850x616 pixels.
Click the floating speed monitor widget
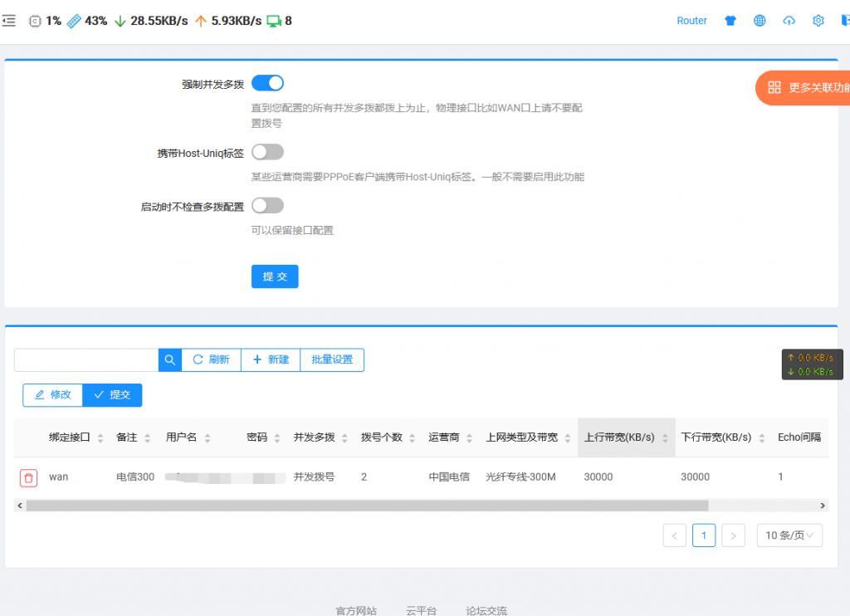click(x=812, y=364)
